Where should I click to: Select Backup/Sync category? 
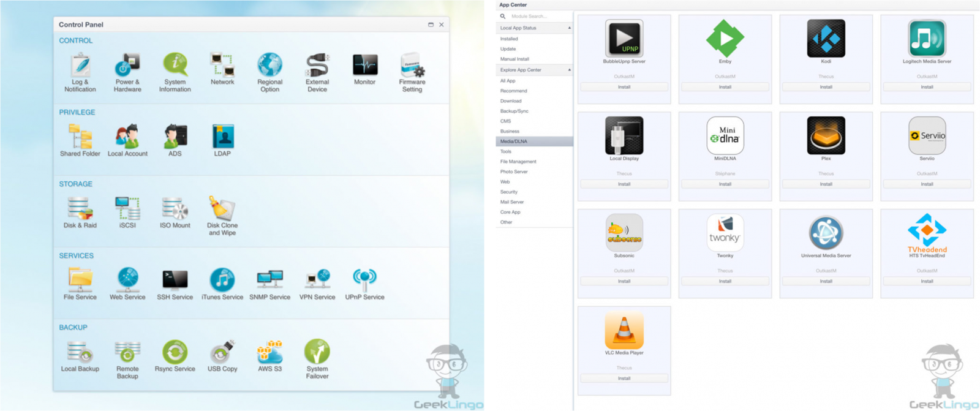[514, 111]
